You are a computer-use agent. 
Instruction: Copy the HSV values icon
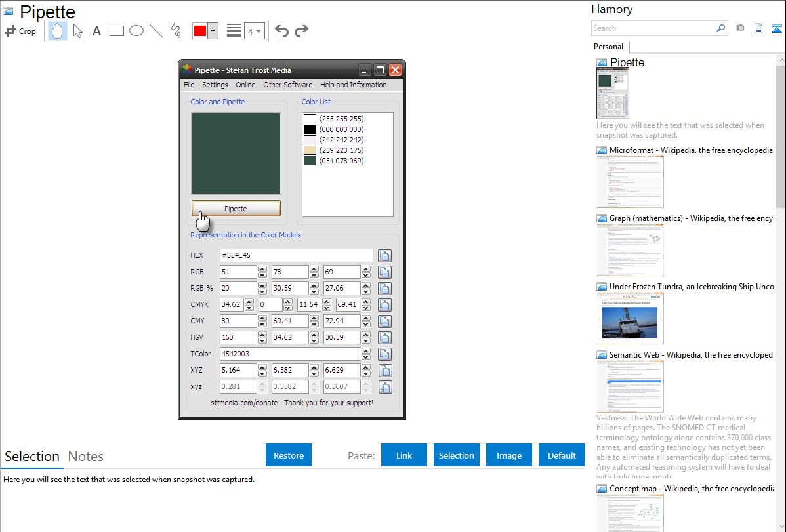(x=384, y=338)
